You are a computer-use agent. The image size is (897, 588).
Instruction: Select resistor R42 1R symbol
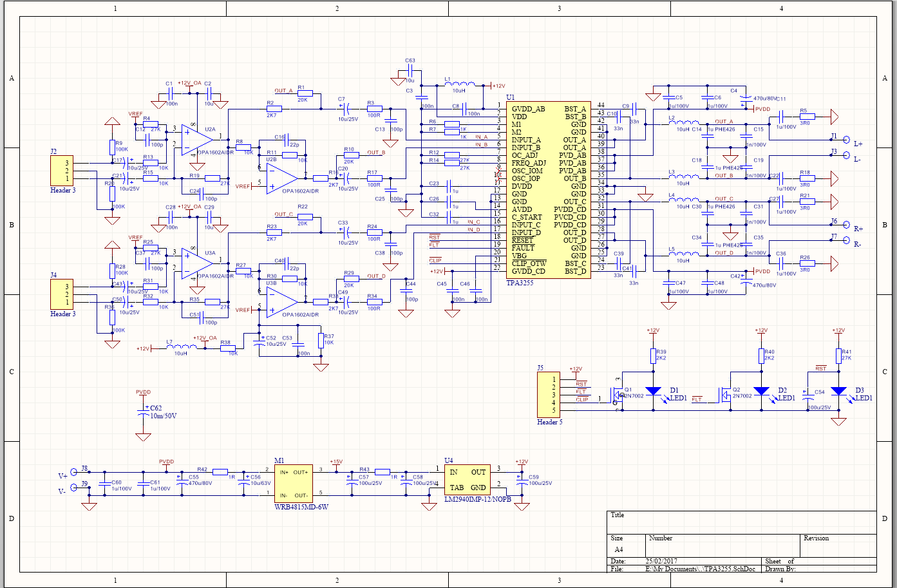[x=220, y=472]
